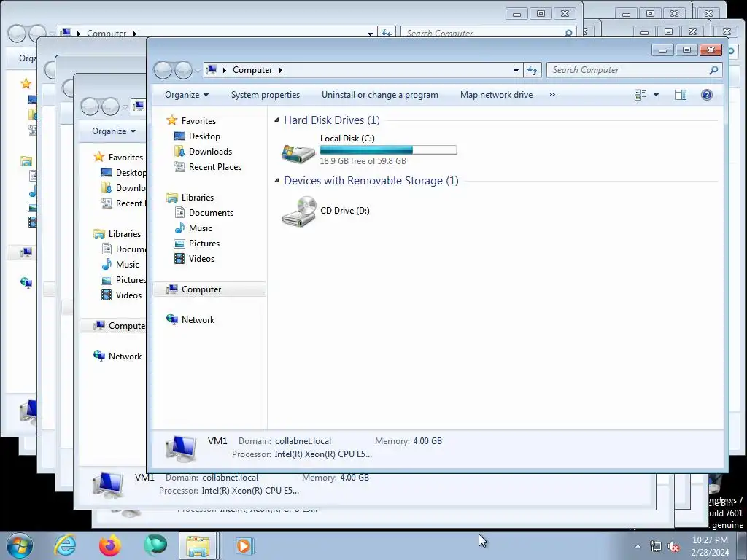Click the refresh icon beside the front address bar
The height and width of the screenshot is (560, 747).
[532, 71]
